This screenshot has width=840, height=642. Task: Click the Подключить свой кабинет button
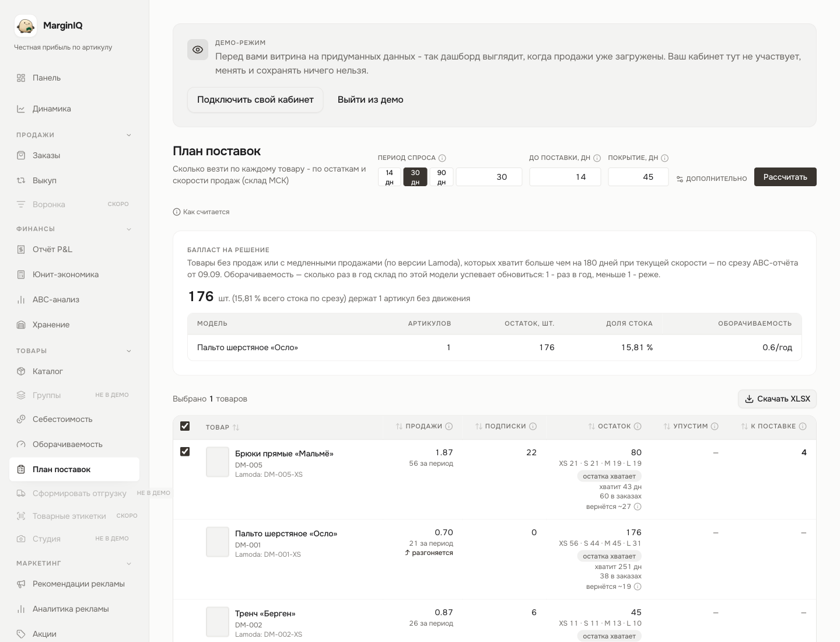click(256, 100)
